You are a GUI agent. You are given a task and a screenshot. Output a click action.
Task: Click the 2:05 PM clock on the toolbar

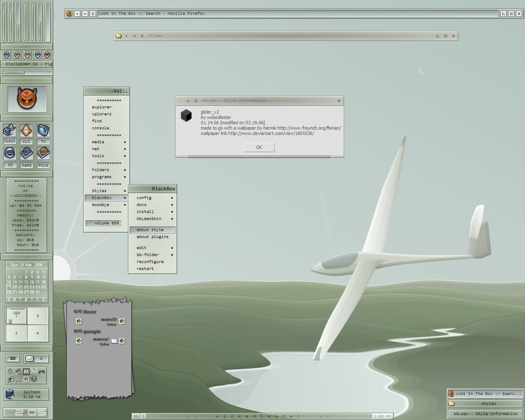click(383, 416)
